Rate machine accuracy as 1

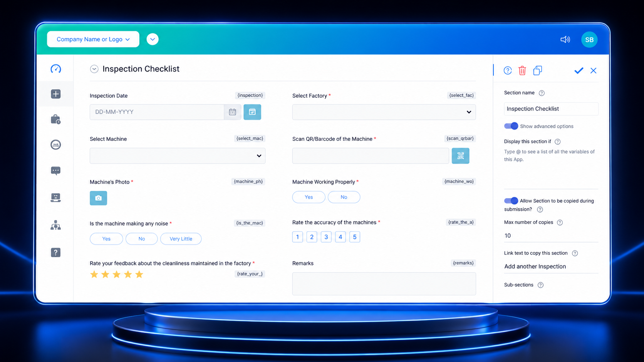(297, 237)
